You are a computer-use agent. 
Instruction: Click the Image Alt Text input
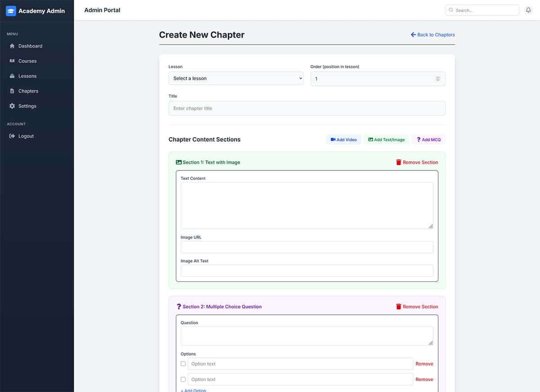307,271
